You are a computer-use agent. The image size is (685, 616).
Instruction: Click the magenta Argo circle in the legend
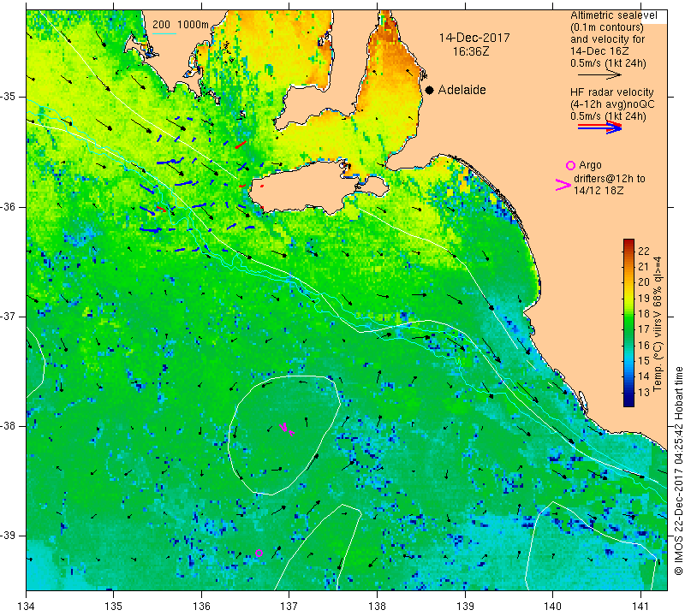(x=570, y=165)
